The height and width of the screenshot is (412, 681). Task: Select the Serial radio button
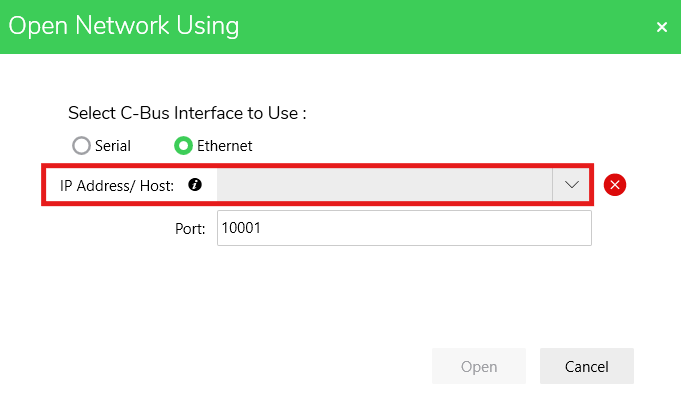click(x=81, y=146)
